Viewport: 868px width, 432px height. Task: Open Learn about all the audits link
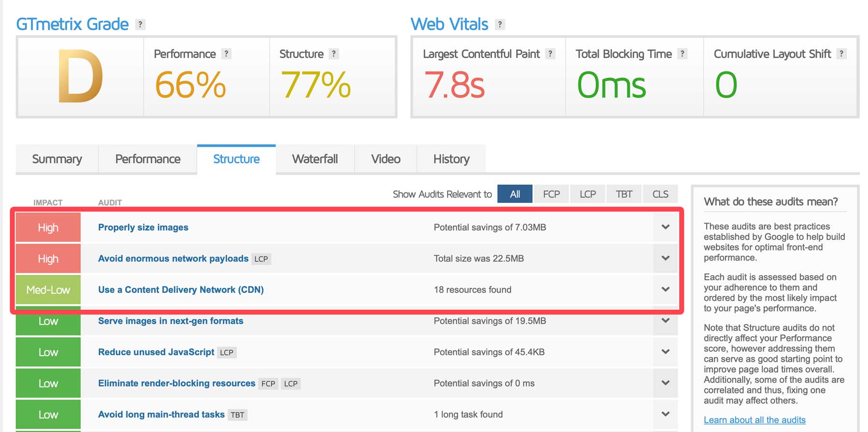[x=754, y=420]
